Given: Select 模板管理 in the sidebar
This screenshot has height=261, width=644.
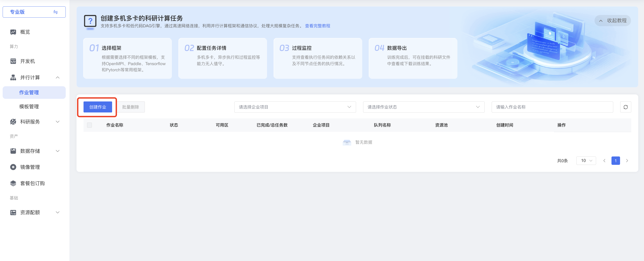Looking at the screenshot, I should click(x=34, y=107).
